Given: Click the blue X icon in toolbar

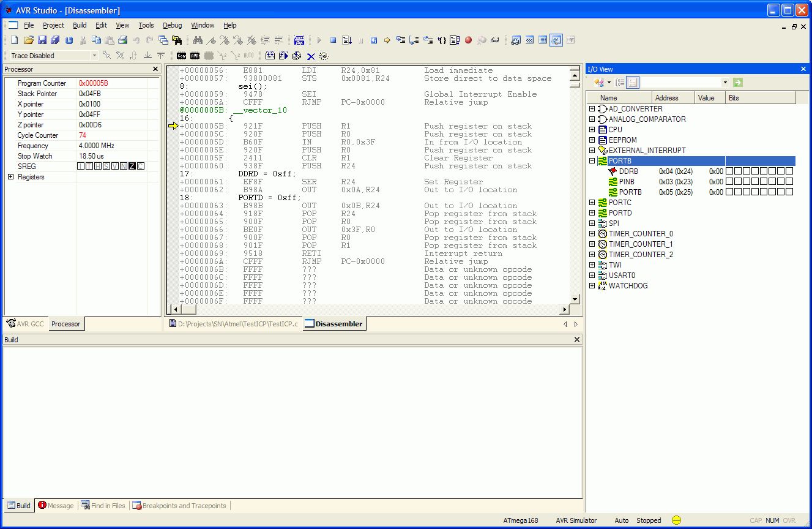Looking at the screenshot, I should click(x=310, y=56).
